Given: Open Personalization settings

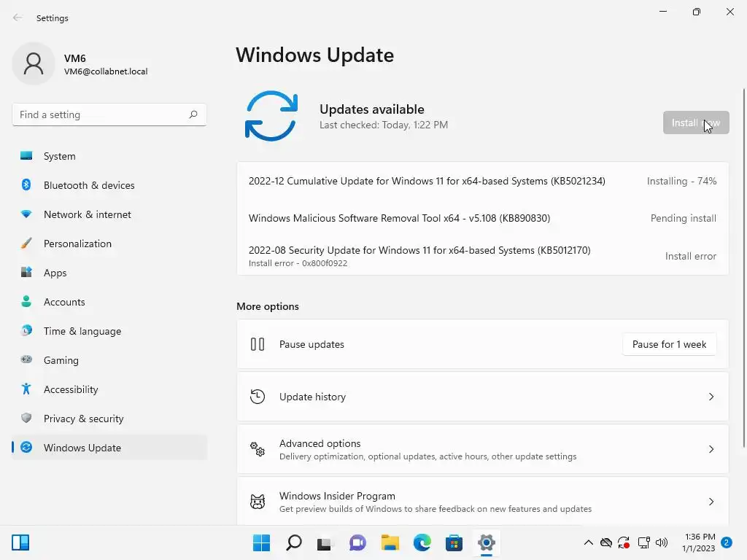Looking at the screenshot, I should click(x=109, y=244).
